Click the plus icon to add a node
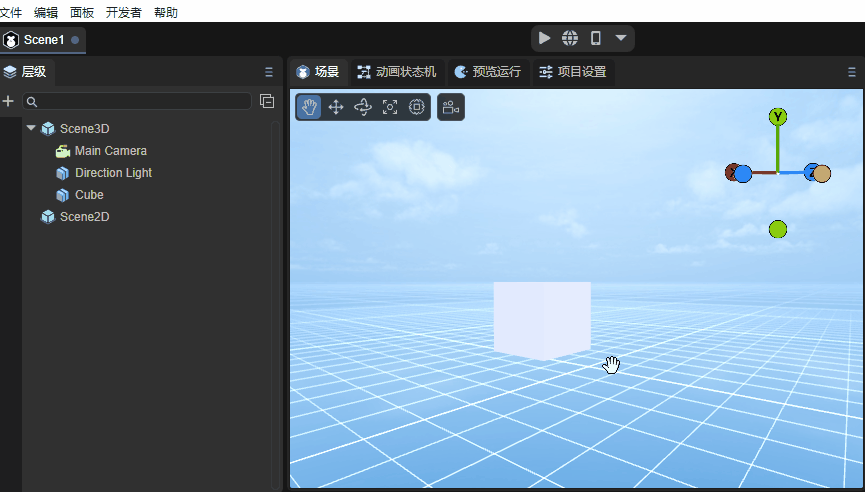The height and width of the screenshot is (492, 865). (9, 101)
